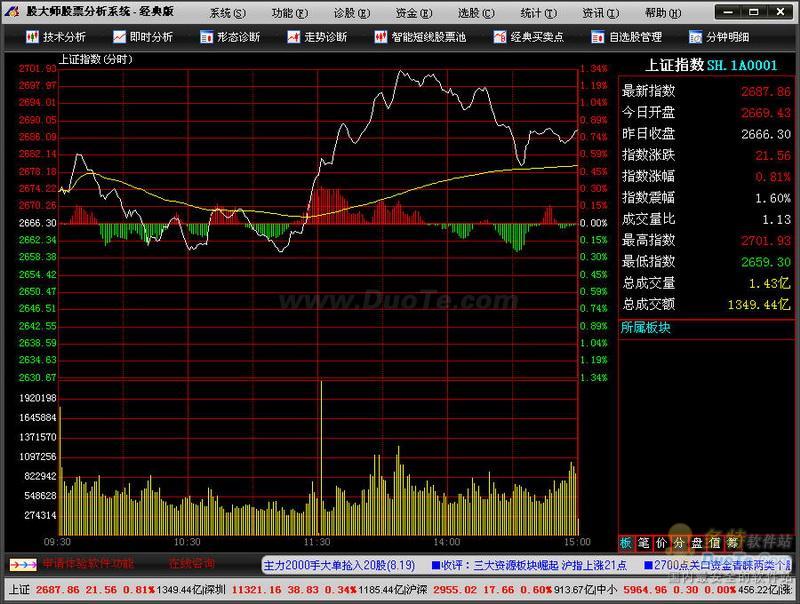Click the 10:30 time axis label
The image size is (800, 604).
(x=187, y=542)
